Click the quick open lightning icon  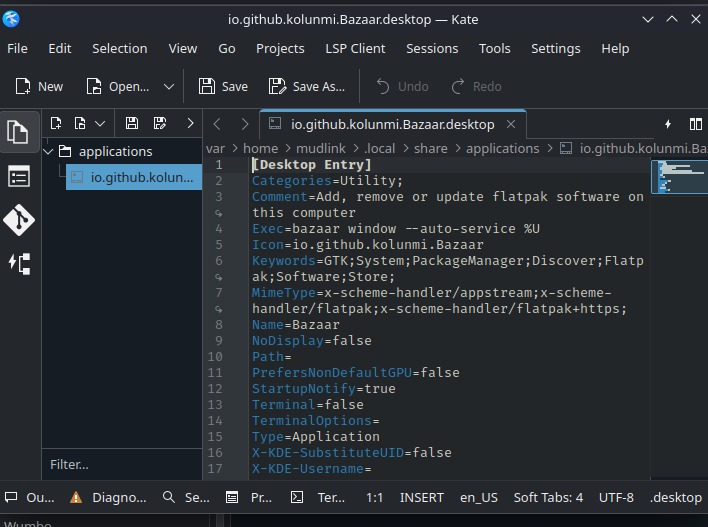pyautogui.click(x=668, y=124)
